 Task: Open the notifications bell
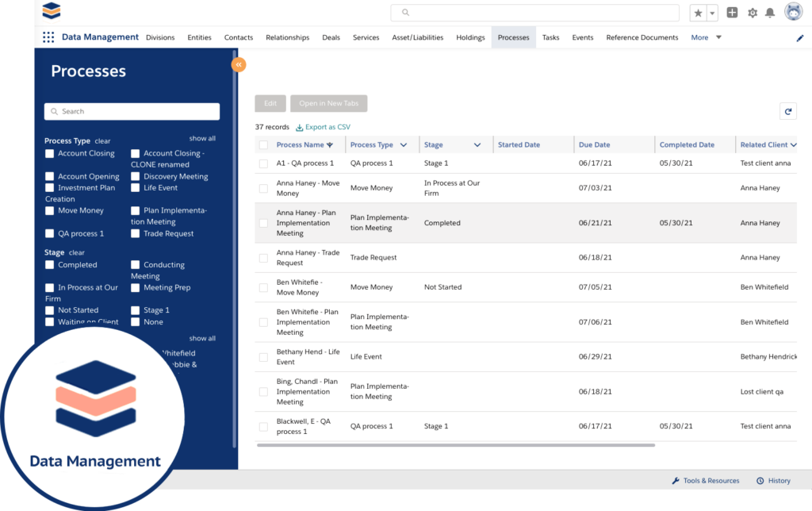pyautogui.click(x=770, y=12)
